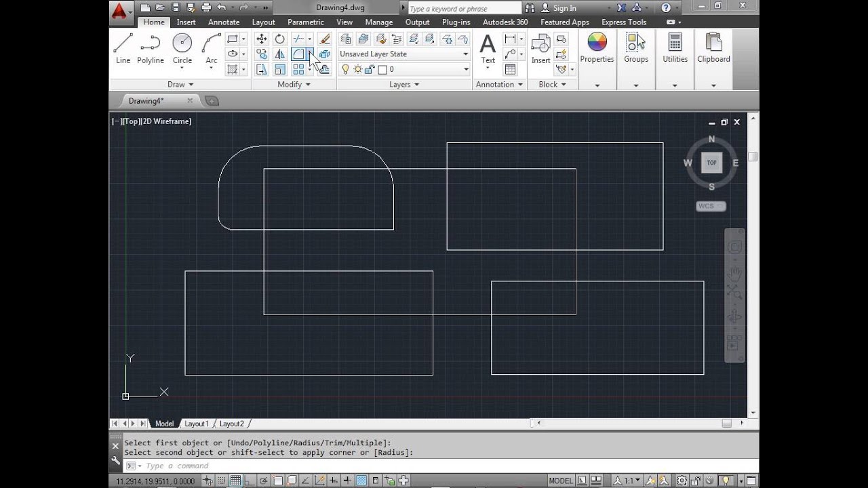Open the Clipboard panel button

(x=713, y=59)
